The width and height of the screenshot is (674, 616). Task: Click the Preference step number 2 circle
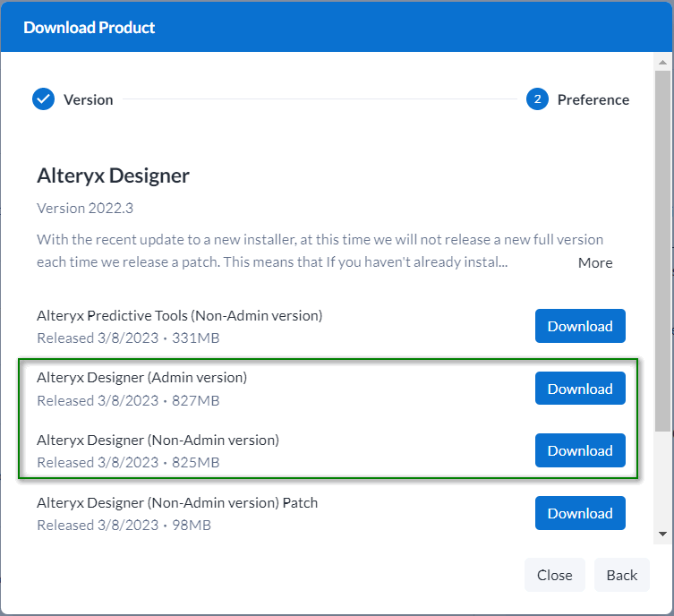537,99
